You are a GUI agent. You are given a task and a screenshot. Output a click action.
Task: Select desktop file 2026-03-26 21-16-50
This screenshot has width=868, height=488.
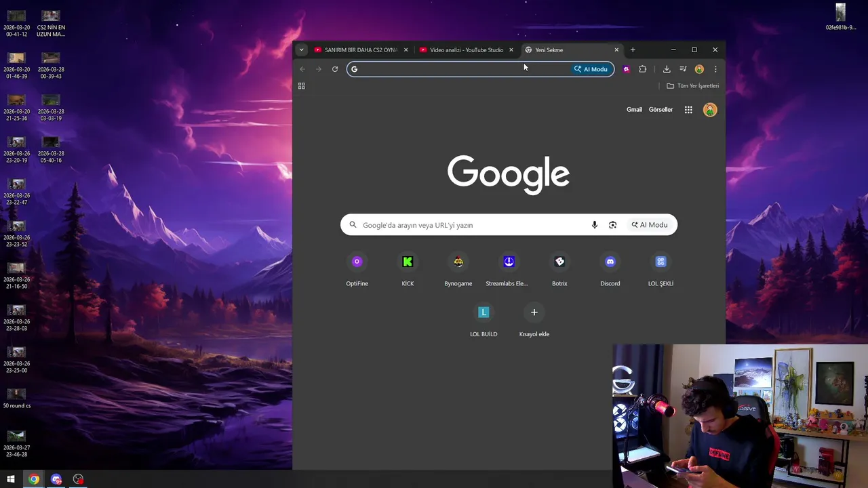[16, 276]
